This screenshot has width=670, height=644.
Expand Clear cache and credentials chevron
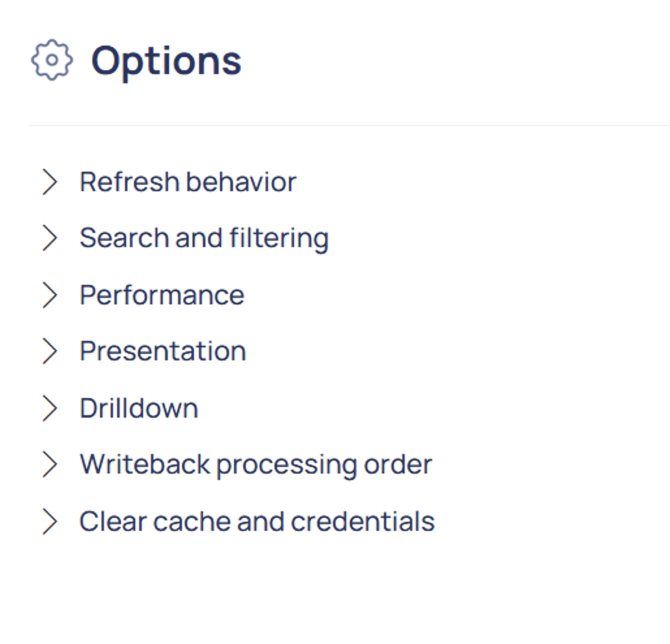coord(49,522)
